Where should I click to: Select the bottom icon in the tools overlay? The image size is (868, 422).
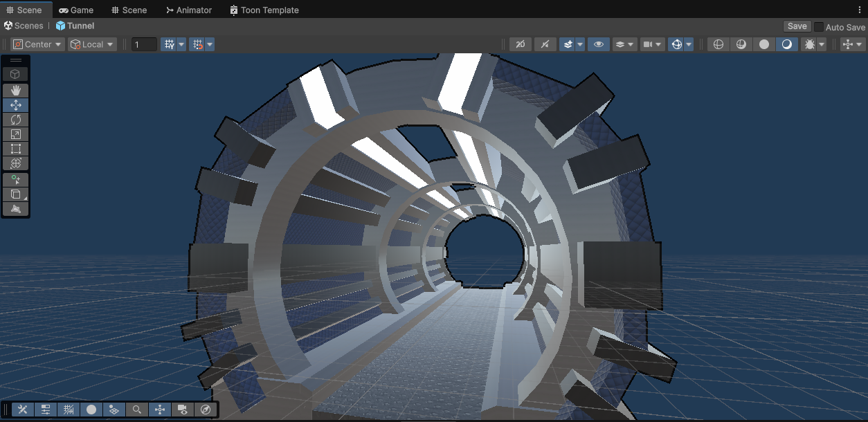[x=15, y=209]
